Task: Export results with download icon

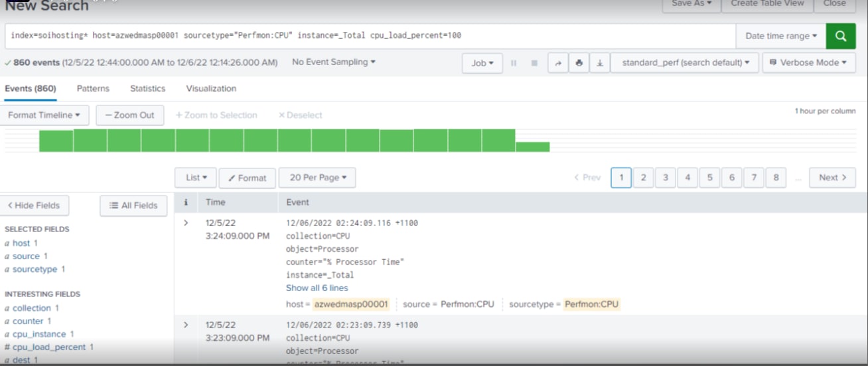Action: 600,63
